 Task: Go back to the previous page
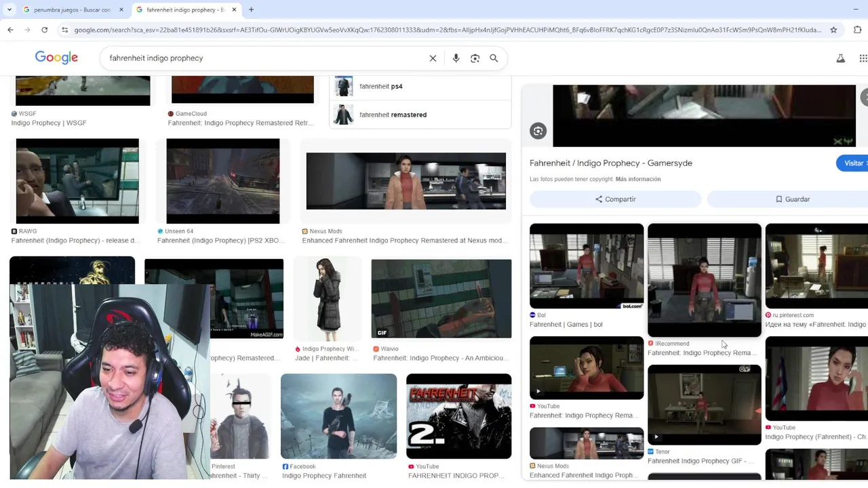point(10,30)
